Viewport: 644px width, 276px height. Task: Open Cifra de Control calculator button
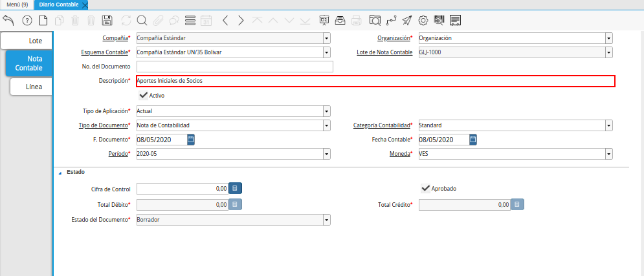point(235,188)
